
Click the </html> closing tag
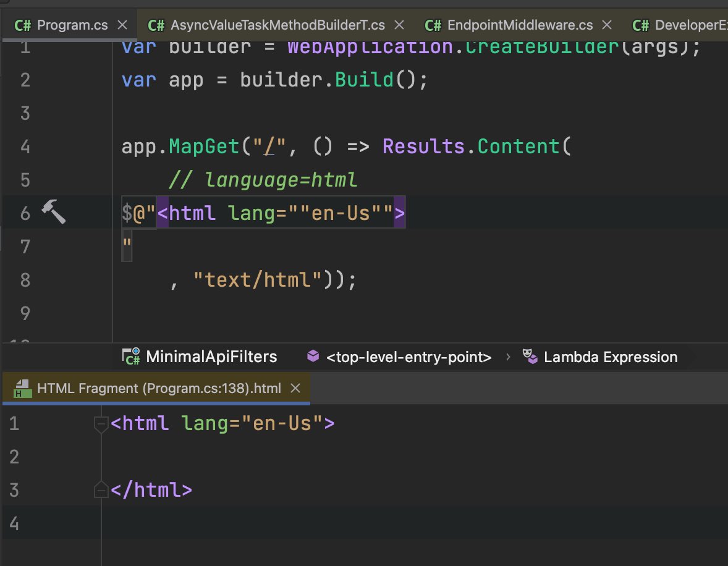(x=151, y=490)
